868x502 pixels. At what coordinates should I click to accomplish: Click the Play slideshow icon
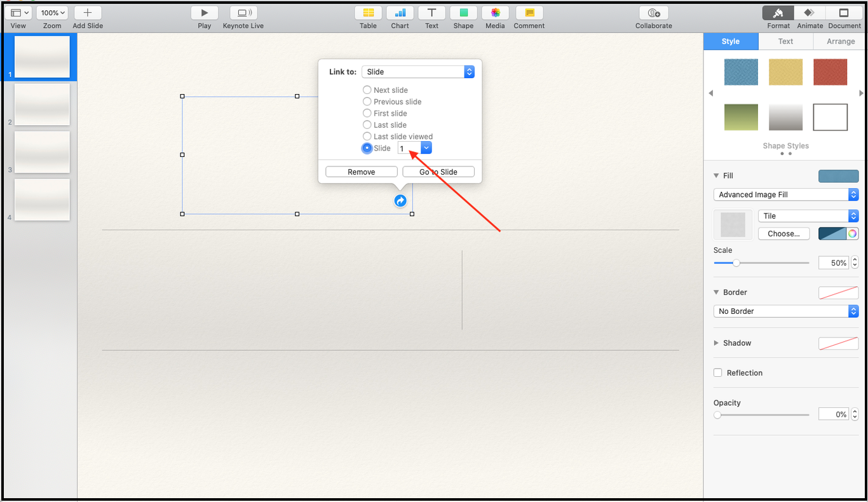click(x=204, y=13)
